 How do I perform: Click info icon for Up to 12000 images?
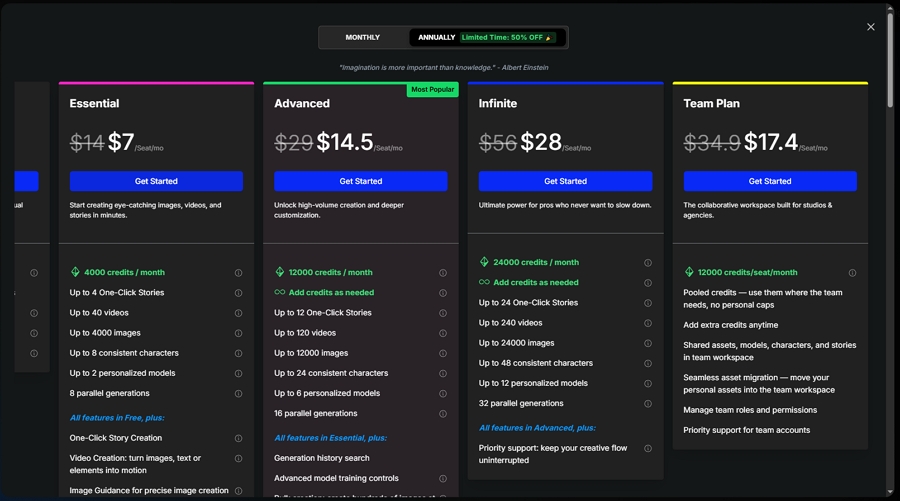443,353
